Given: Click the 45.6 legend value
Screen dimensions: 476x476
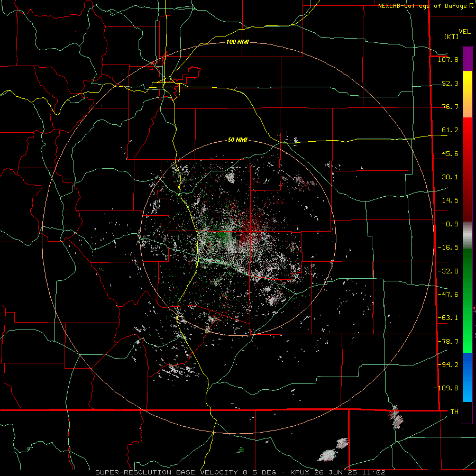Looking at the screenshot, I should 450,153.
